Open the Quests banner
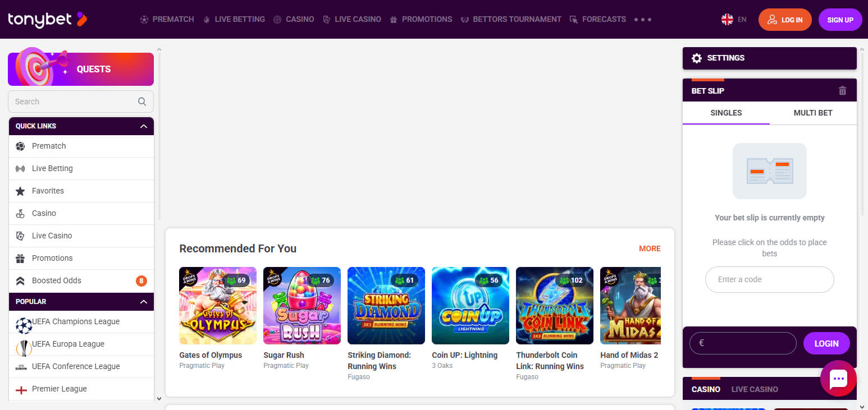 click(x=81, y=69)
